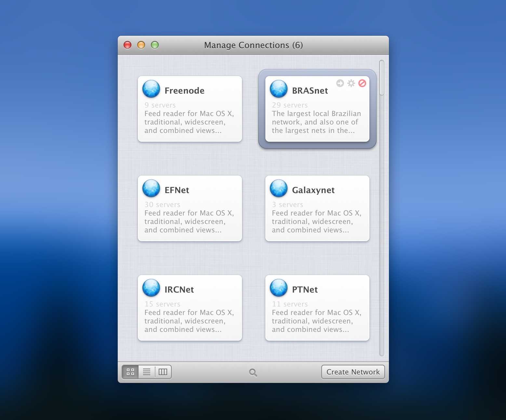Viewport: 506px width, 420px height.
Task: Click the red delete icon on BRASnet
Action: pos(362,83)
